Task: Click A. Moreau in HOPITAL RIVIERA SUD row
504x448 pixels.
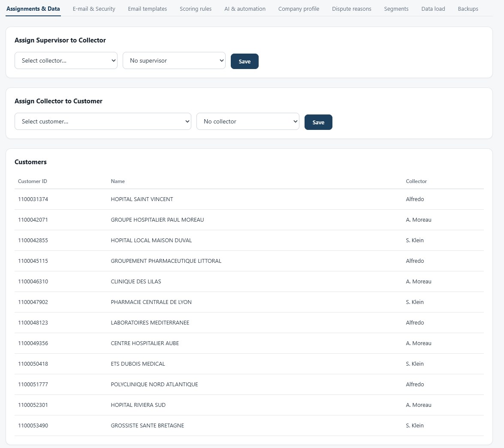Action: click(x=419, y=405)
